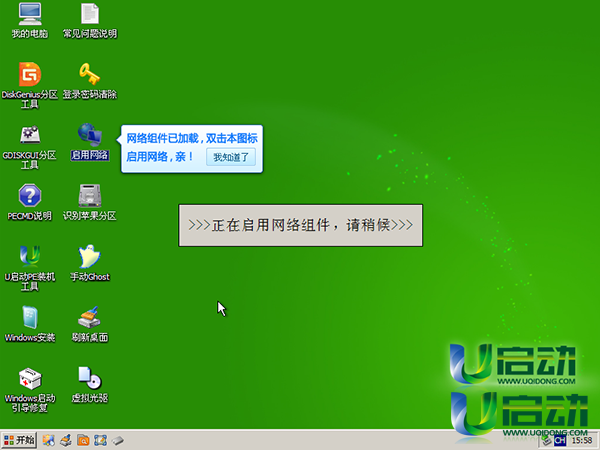This screenshot has height=450, width=600.
Task: Click the 我知道了 button in the tooltip
Action: (231, 157)
